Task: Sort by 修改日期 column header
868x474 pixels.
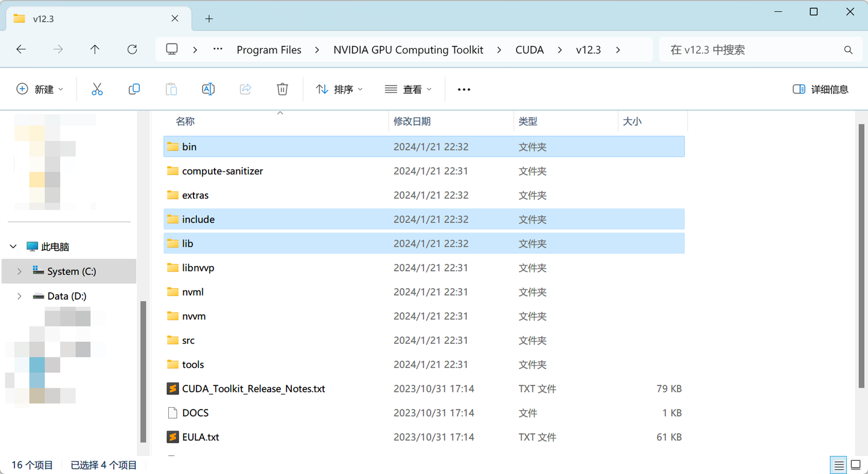Action: pyautogui.click(x=412, y=121)
